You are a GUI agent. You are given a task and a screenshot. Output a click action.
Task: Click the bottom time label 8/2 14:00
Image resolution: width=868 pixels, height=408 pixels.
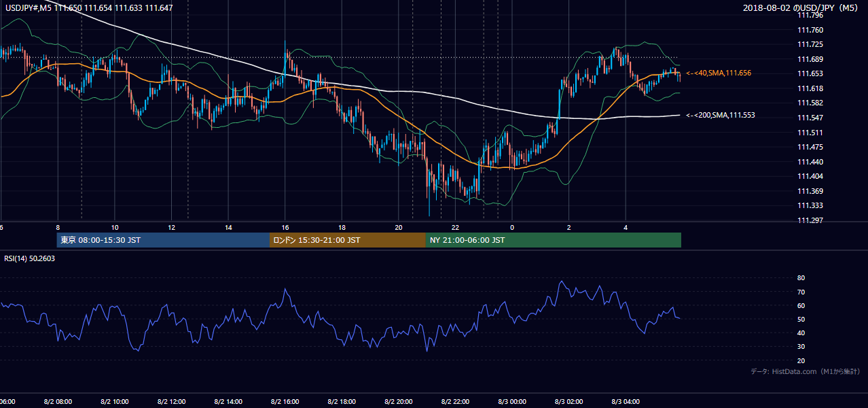click(x=229, y=402)
